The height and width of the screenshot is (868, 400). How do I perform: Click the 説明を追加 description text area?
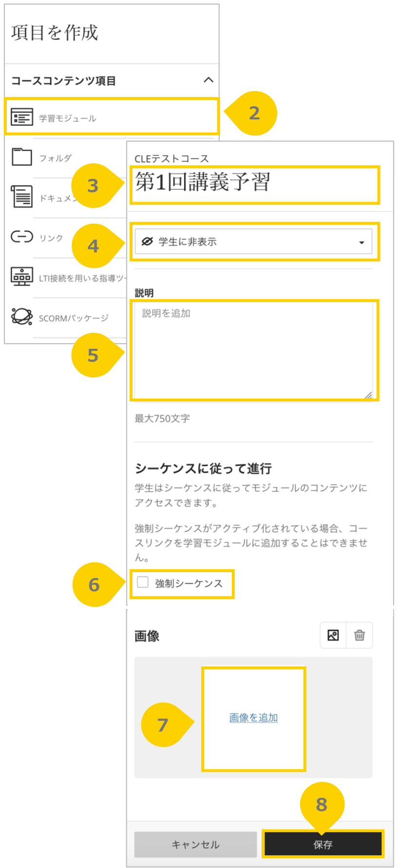coord(254,350)
